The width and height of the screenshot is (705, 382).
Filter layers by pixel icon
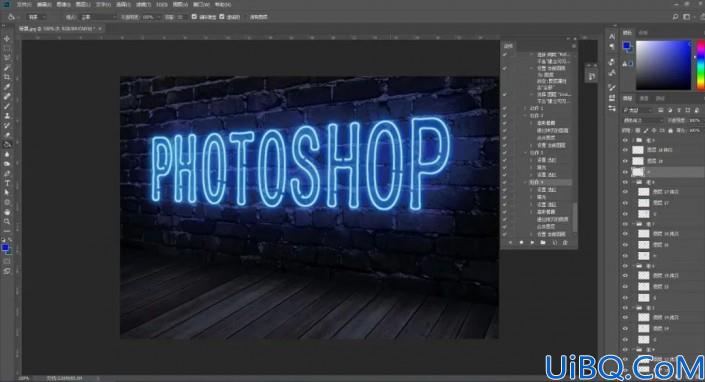coord(661,110)
